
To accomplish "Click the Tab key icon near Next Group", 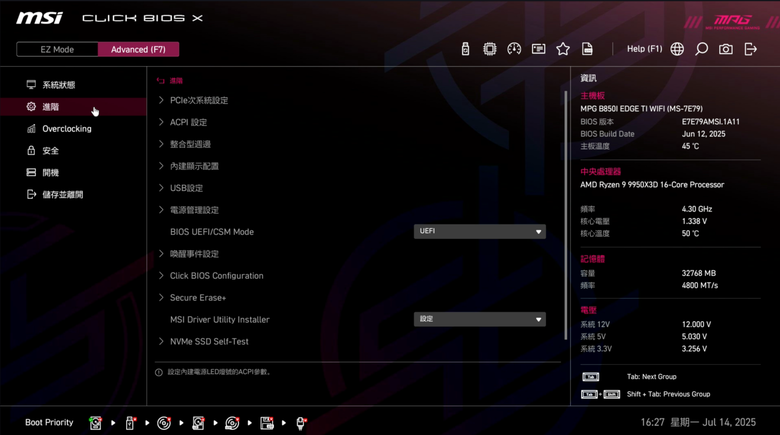I will tap(590, 377).
